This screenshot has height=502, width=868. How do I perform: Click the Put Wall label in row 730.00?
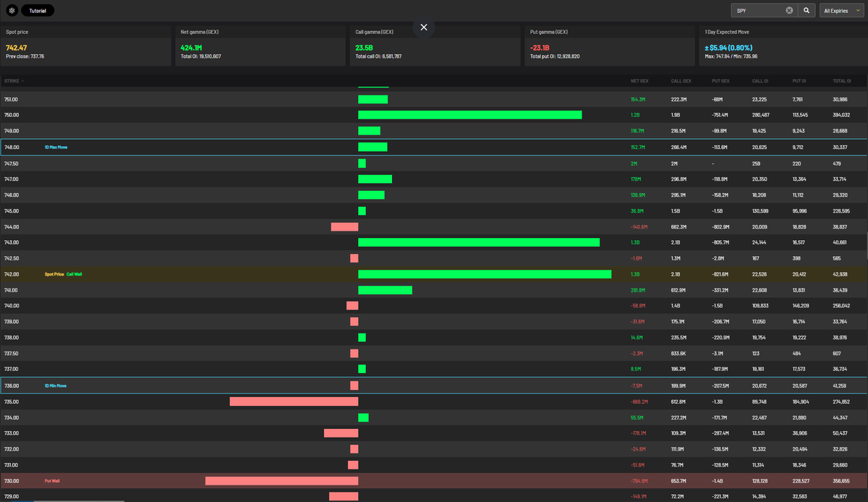(52, 481)
